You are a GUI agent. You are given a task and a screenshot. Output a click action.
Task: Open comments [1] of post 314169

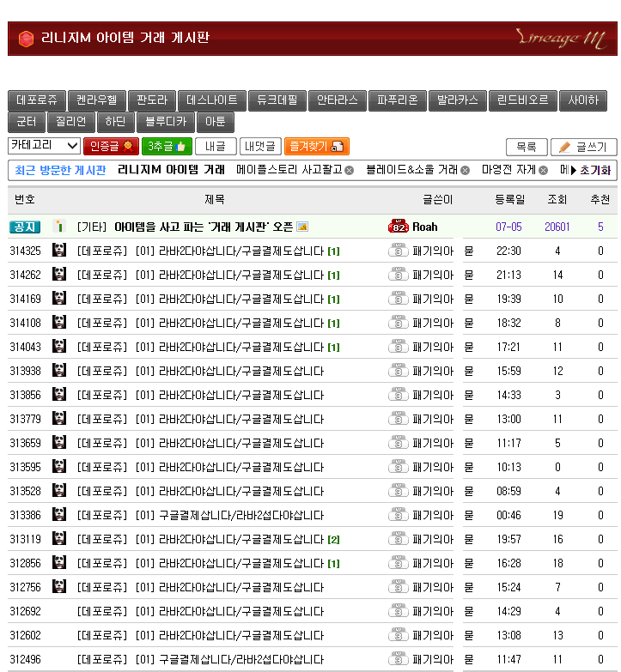333,300
